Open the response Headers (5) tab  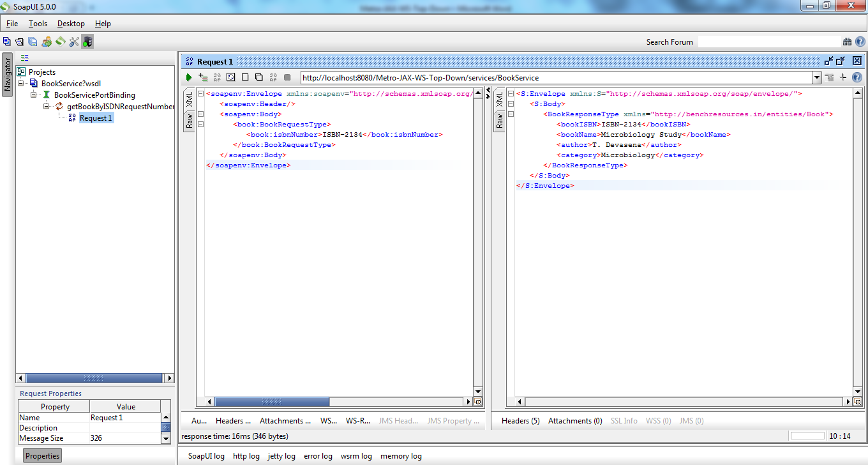click(x=520, y=421)
